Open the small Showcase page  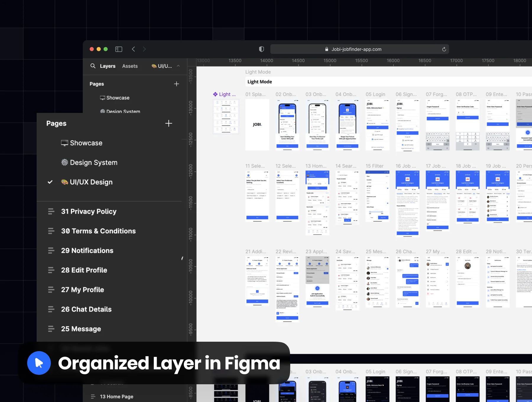[115, 98]
